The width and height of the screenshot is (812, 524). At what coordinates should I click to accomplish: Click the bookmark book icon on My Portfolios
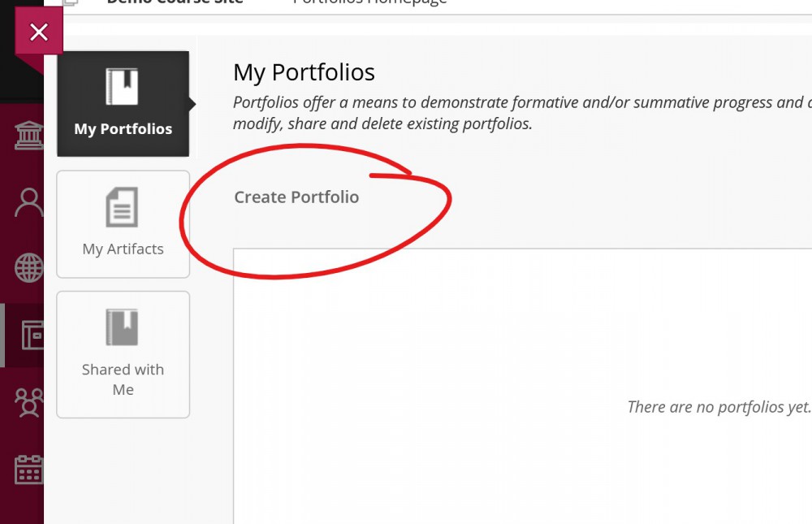tap(123, 85)
